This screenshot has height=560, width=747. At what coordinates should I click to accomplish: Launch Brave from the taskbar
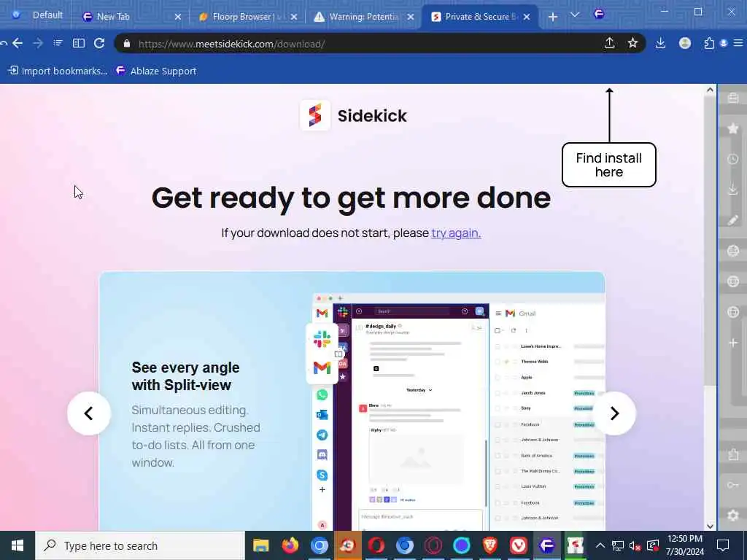(x=489, y=545)
